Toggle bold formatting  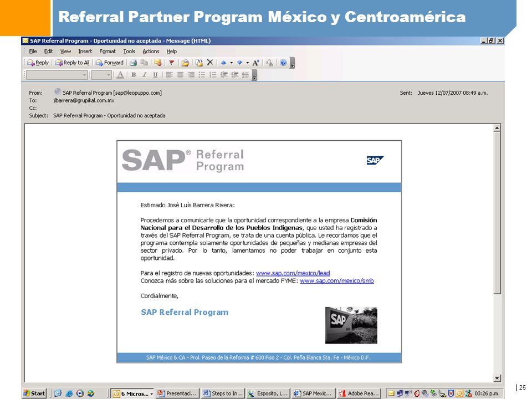coord(134,75)
